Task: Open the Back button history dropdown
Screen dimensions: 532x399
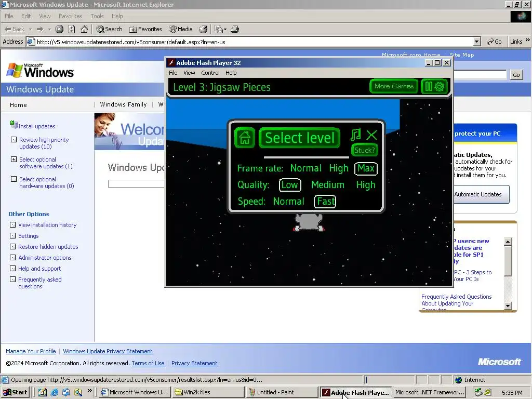Action: tap(30, 30)
